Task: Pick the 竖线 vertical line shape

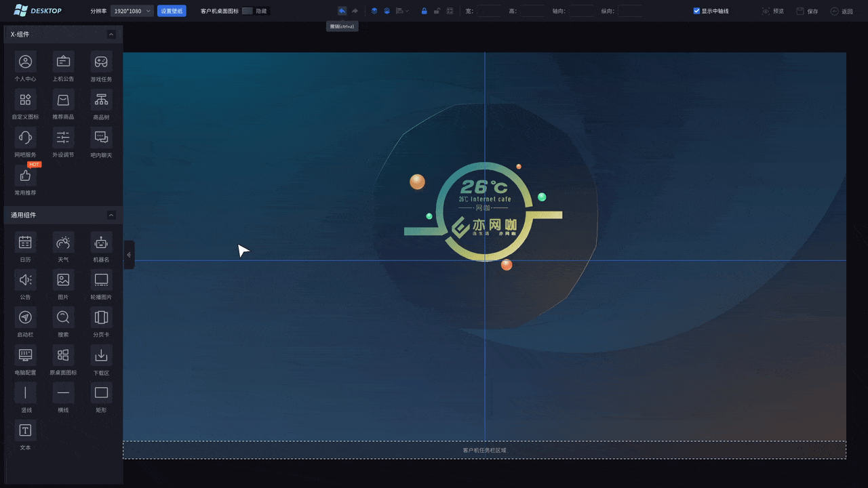Action: pyautogui.click(x=25, y=392)
